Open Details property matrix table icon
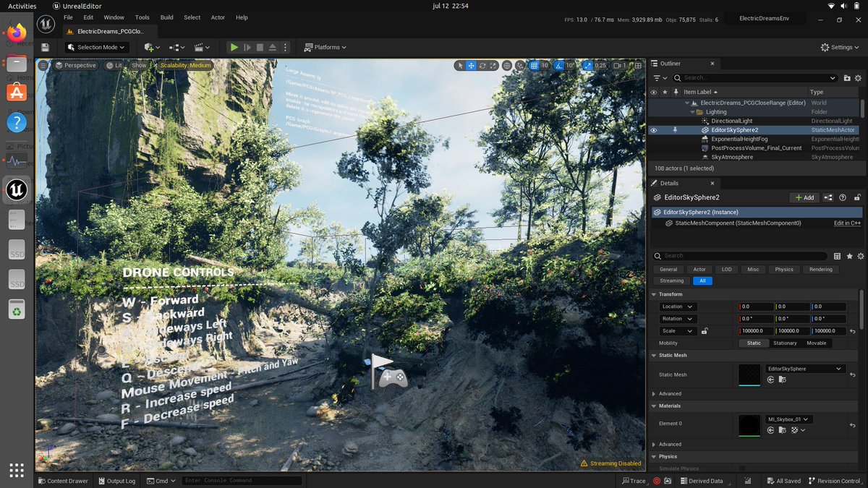Screen dimensions: 868x488 (x=837, y=256)
